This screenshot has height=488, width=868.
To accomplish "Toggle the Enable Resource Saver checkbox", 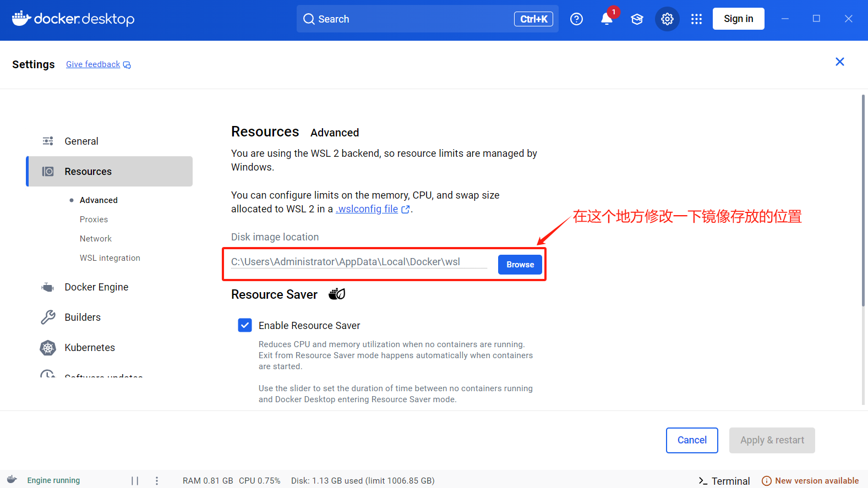I will [245, 325].
